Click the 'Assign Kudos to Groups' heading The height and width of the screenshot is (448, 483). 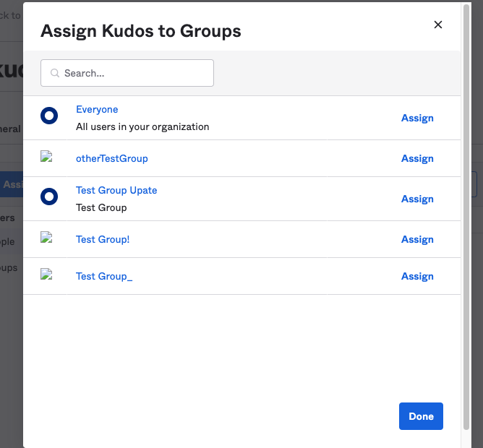(141, 31)
